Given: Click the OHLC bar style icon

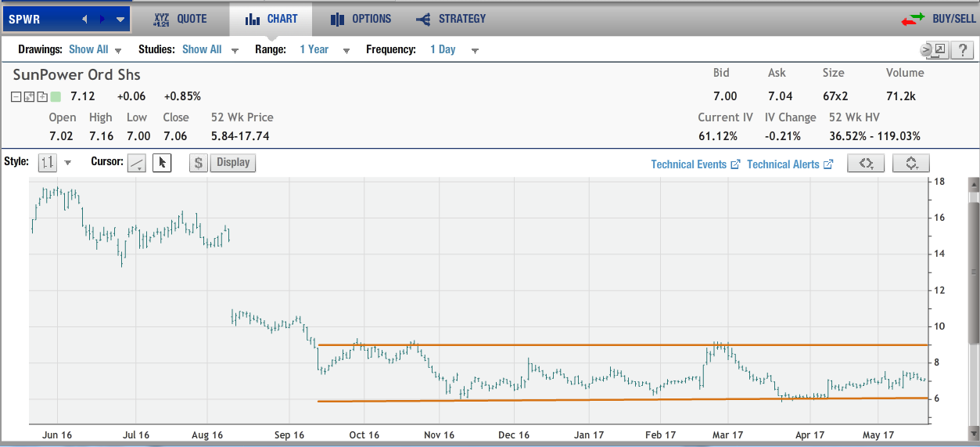Looking at the screenshot, I should (47, 163).
